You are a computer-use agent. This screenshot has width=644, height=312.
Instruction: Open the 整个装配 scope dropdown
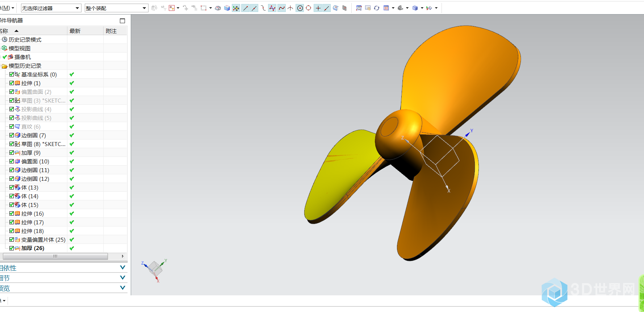(116, 8)
